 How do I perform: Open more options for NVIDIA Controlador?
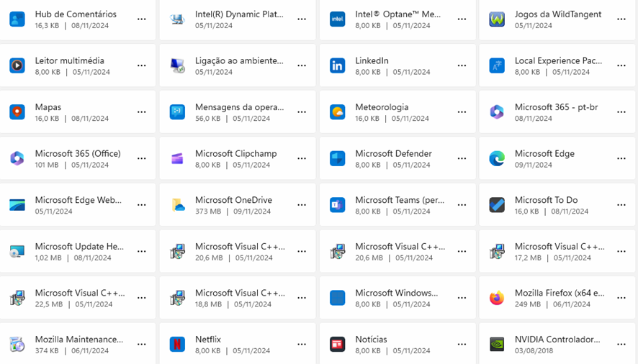[621, 344]
